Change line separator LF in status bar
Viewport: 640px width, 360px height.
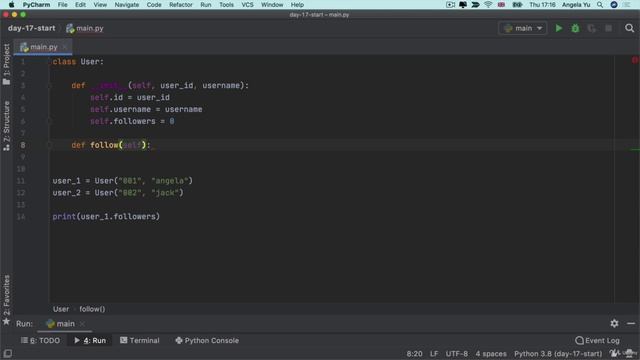click(x=434, y=353)
